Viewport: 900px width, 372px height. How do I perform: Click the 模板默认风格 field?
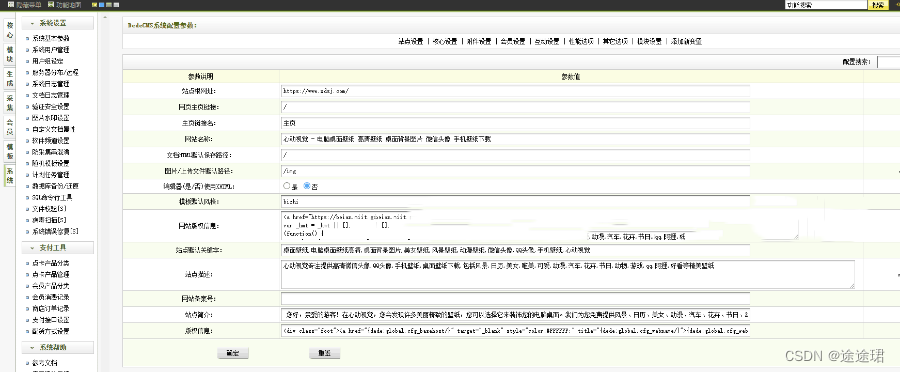click(x=515, y=202)
